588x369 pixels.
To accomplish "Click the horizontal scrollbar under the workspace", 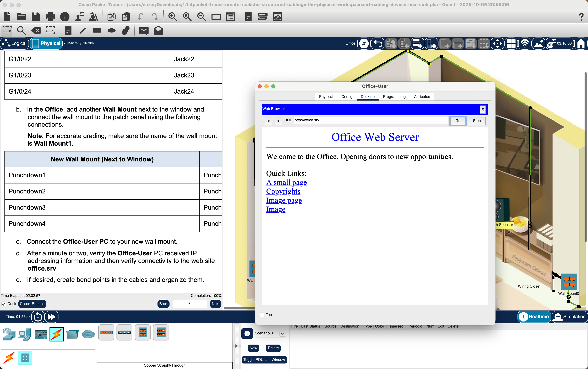I will click(239, 308).
